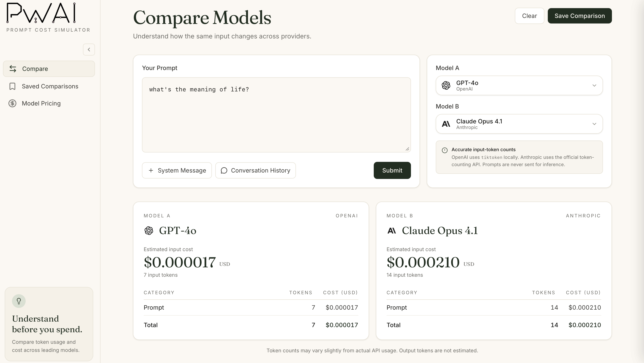Click the Total row in the Claude Opus table

coord(493,325)
